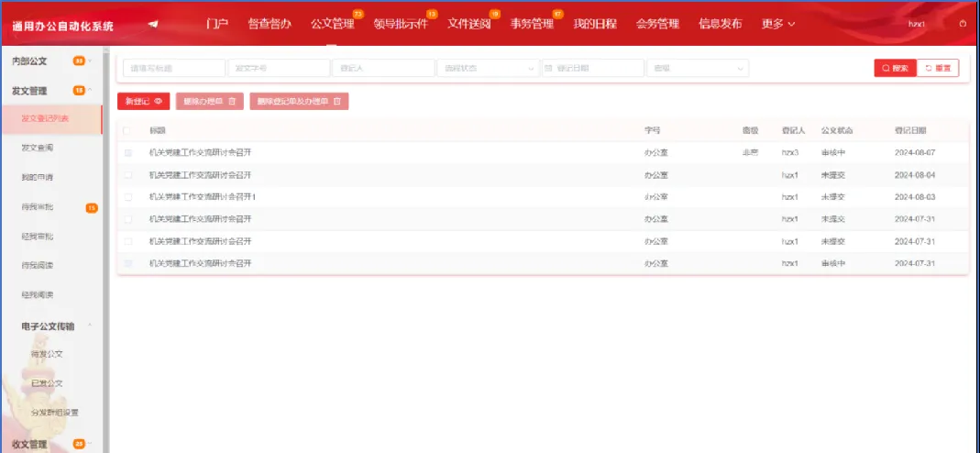Viewport: 980px width, 453px height.
Task: Open 待我审批 in the sidebar
Action: [x=38, y=207]
